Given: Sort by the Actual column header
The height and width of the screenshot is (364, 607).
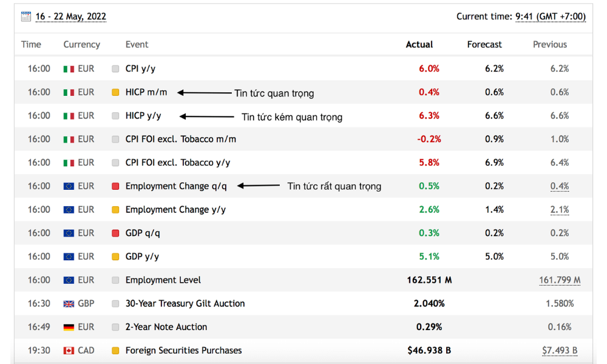Looking at the screenshot, I should pyautogui.click(x=419, y=44).
